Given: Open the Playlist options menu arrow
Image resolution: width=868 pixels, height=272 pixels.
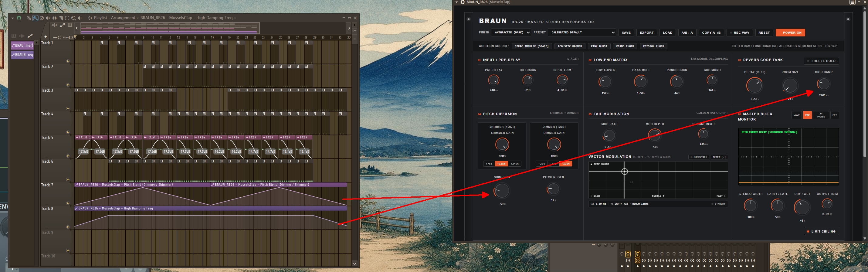Looking at the screenshot, I should pos(12,18).
